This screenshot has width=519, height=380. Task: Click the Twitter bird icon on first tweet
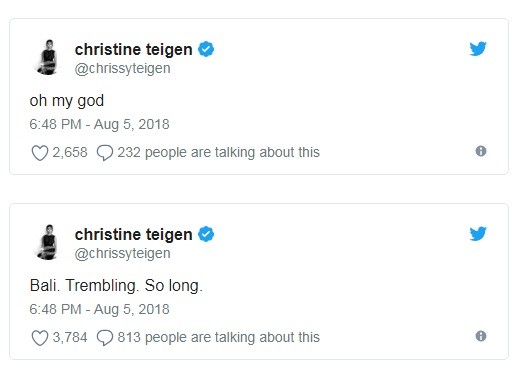pyautogui.click(x=478, y=49)
